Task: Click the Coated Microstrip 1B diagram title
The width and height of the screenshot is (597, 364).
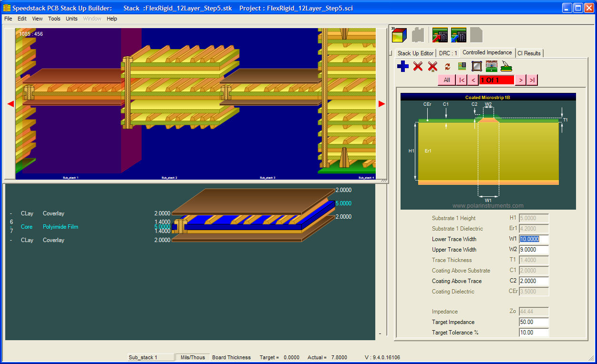Action: coord(488,97)
